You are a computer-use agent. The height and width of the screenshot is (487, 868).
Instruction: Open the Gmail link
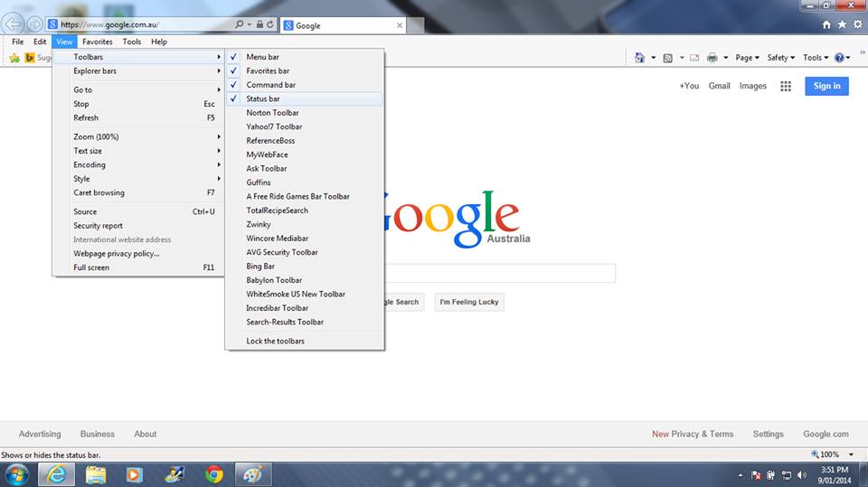pos(719,86)
